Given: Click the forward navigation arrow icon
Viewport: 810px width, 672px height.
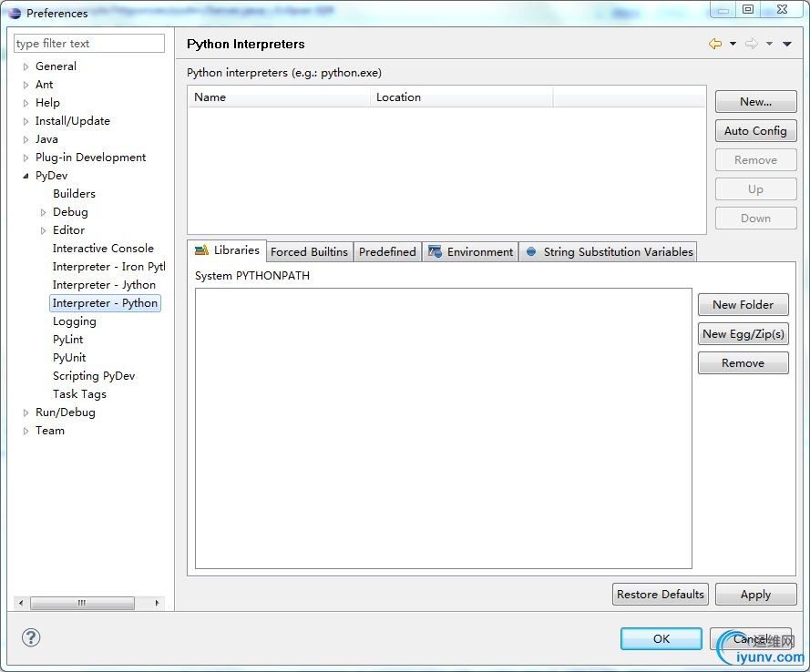Looking at the screenshot, I should tap(751, 44).
